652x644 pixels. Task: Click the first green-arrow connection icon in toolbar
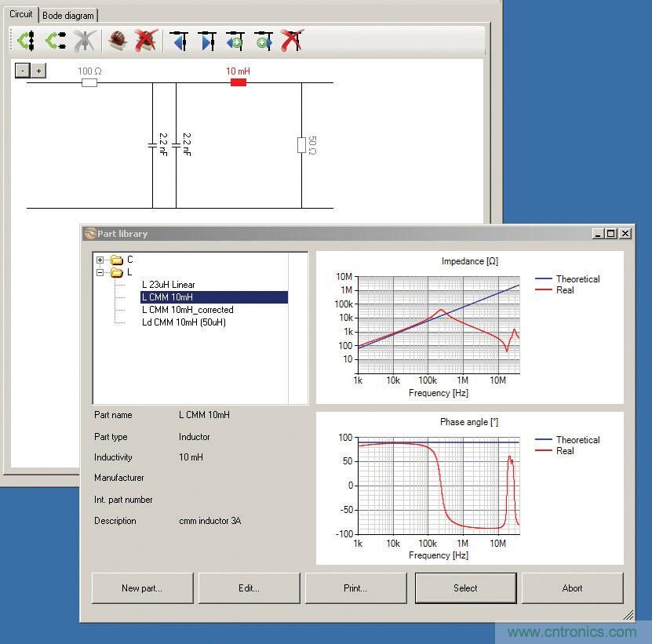(x=25, y=41)
